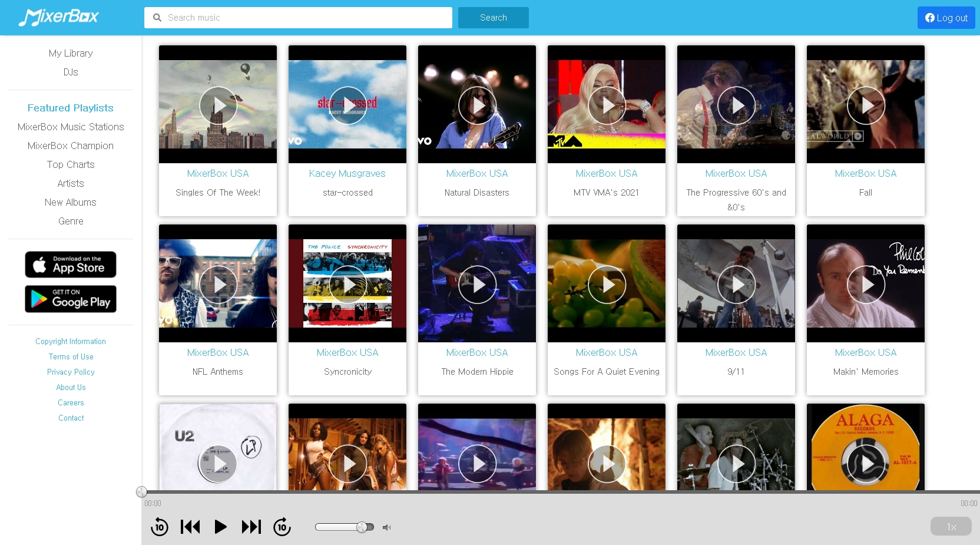This screenshot has height=545, width=980.
Task: Select Featured Playlists in sidebar
Action: coord(71,108)
